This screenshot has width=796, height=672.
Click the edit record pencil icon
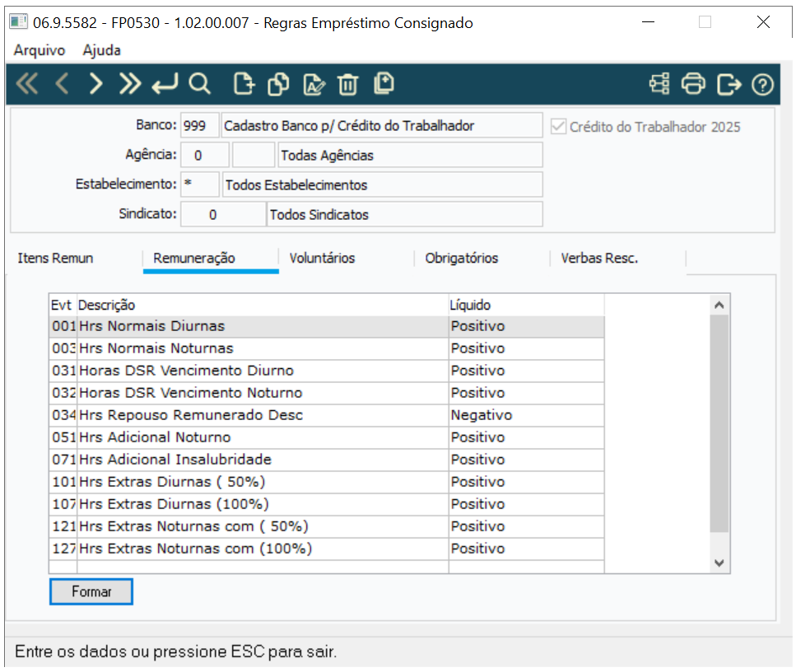314,84
